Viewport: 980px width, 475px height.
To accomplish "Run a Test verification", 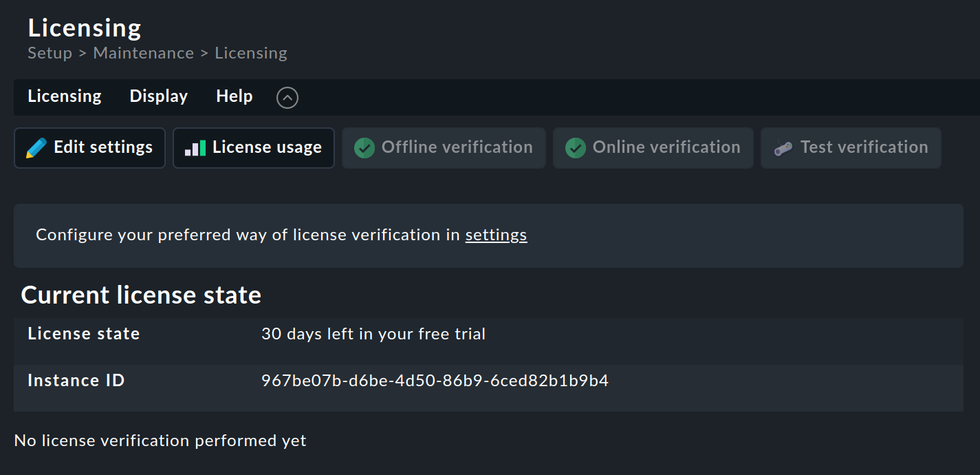I will (x=851, y=147).
